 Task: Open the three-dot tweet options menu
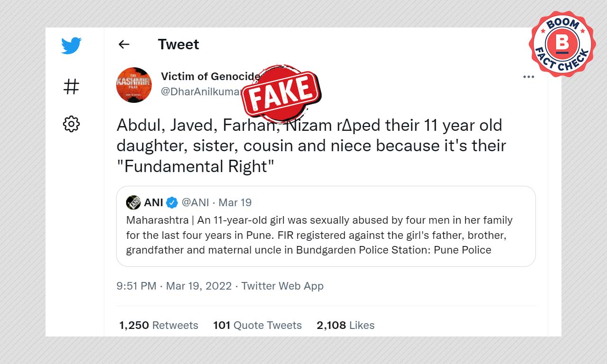[528, 77]
